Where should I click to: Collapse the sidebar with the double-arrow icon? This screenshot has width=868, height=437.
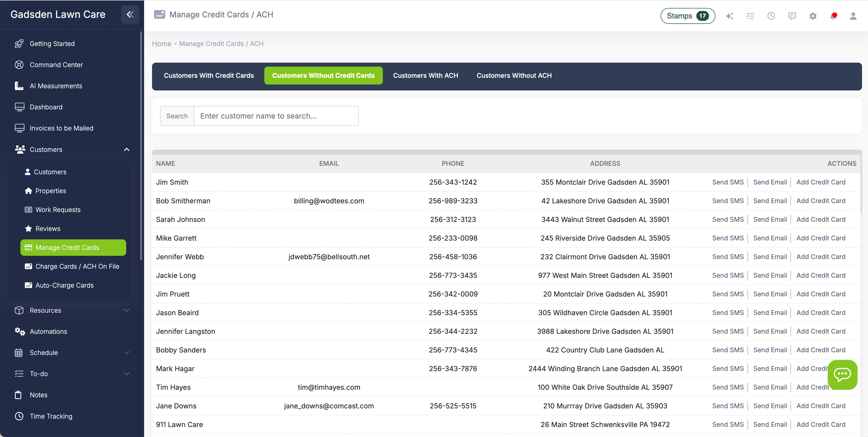tap(130, 14)
